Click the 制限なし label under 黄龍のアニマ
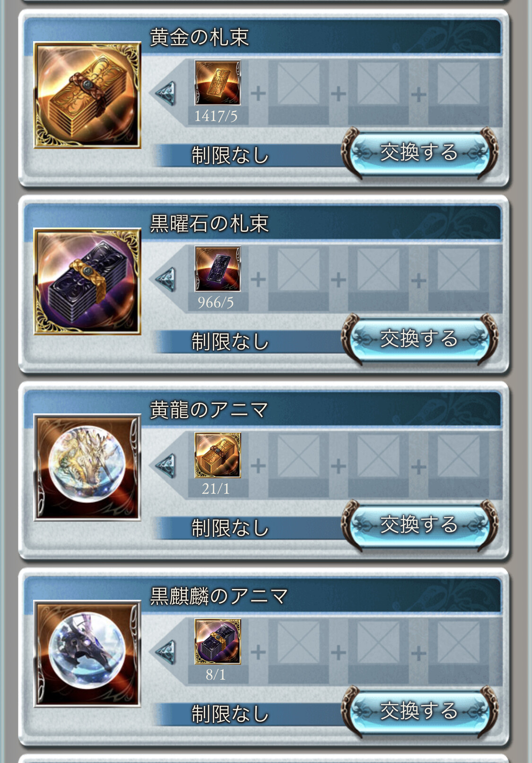Image resolution: width=532 pixels, height=763 pixels. 230,528
